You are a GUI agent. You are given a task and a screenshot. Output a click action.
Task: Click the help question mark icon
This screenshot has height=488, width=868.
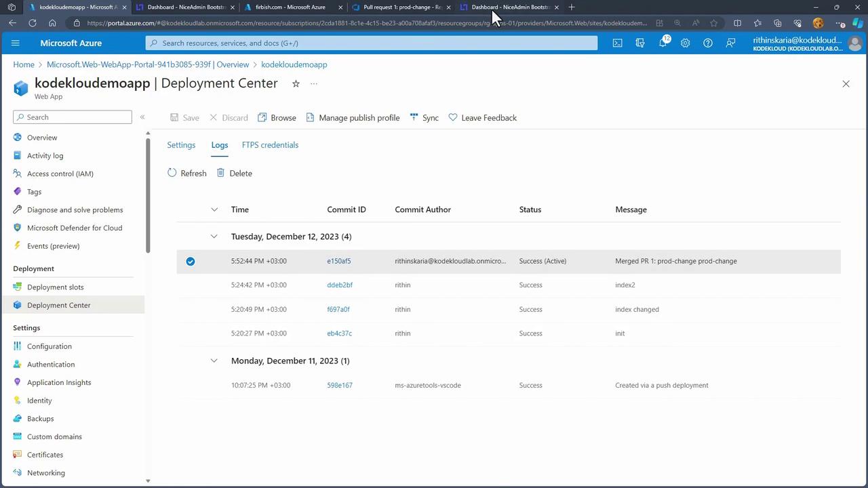coord(707,43)
